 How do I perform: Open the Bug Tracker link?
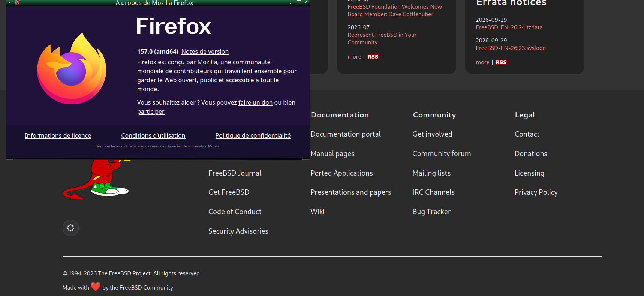point(431,212)
